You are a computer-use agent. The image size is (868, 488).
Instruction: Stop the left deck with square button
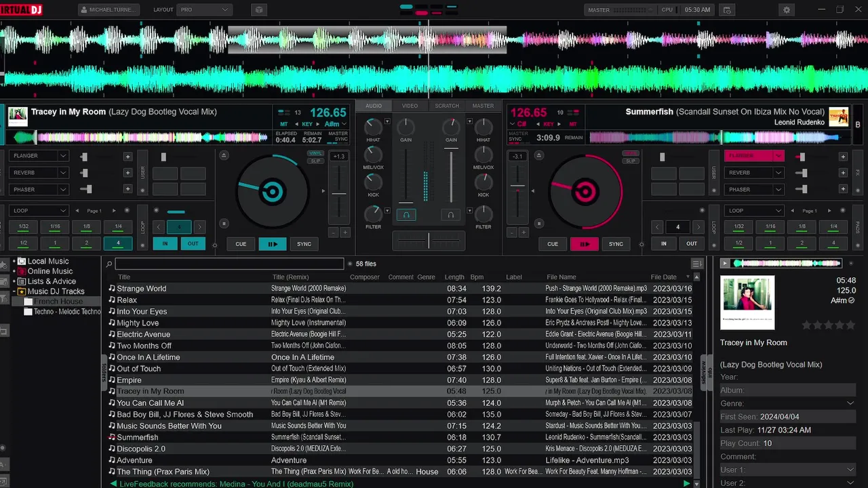tap(224, 224)
